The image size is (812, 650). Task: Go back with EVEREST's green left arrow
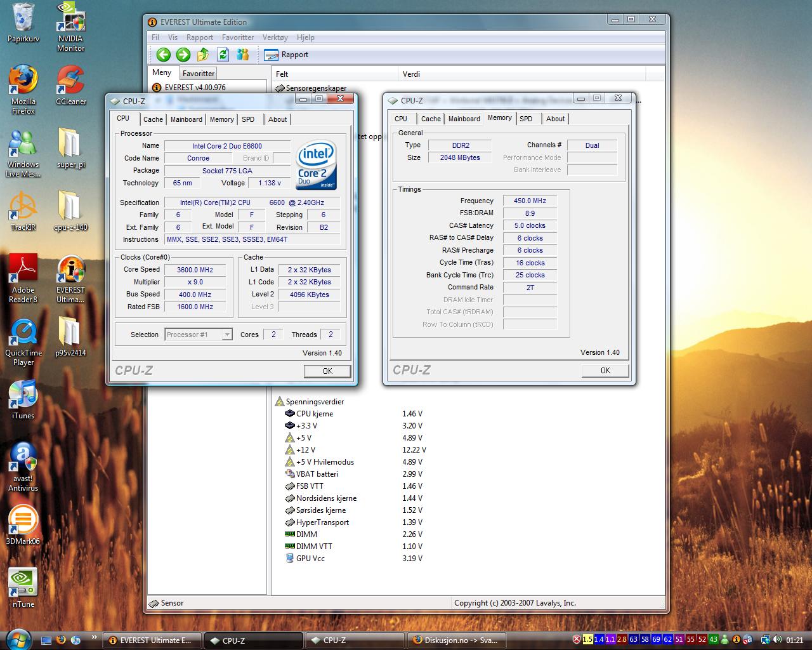163,55
